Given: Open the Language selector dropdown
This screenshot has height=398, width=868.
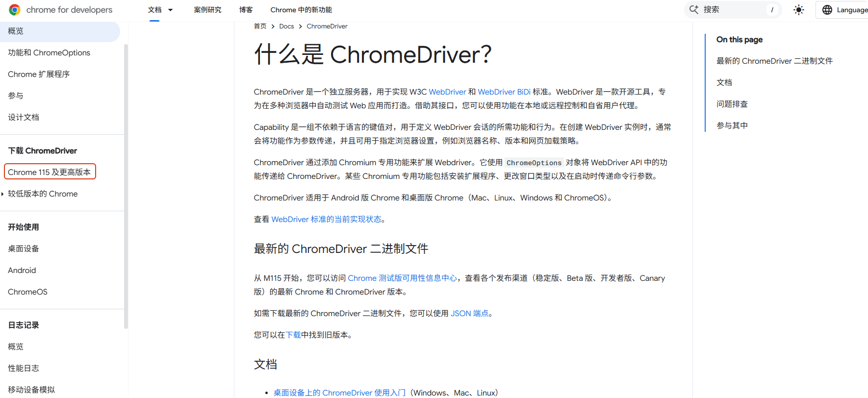Looking at the screenshot, I should tap(844, 10).
